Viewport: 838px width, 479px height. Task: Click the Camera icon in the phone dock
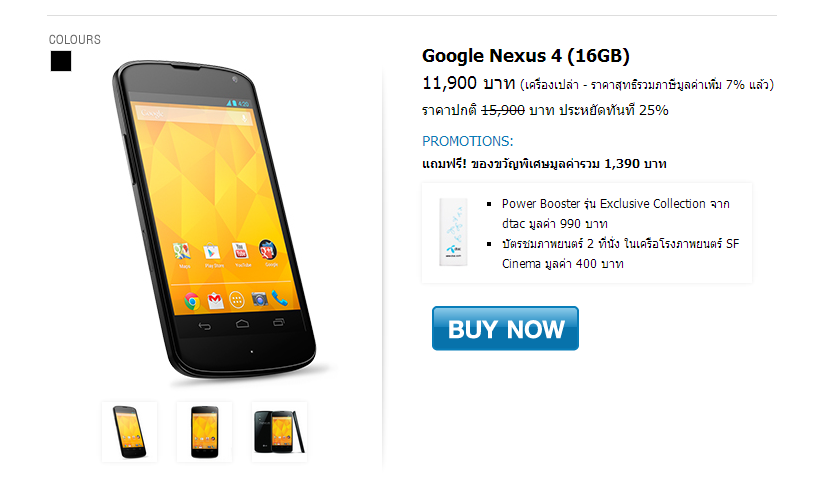tap(259, 299)
